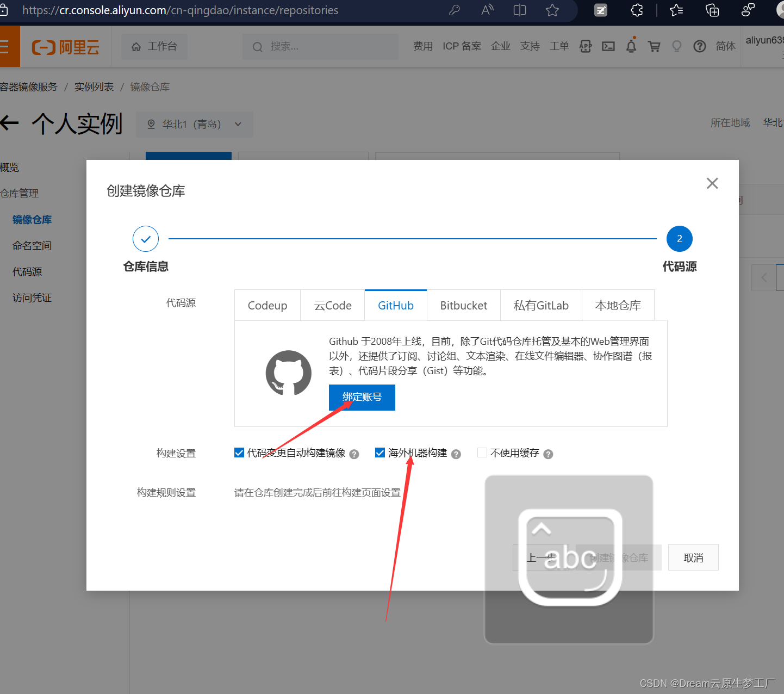Select 访问凭证 in the sidebar

pyautogui.click(x=32, y=298)
